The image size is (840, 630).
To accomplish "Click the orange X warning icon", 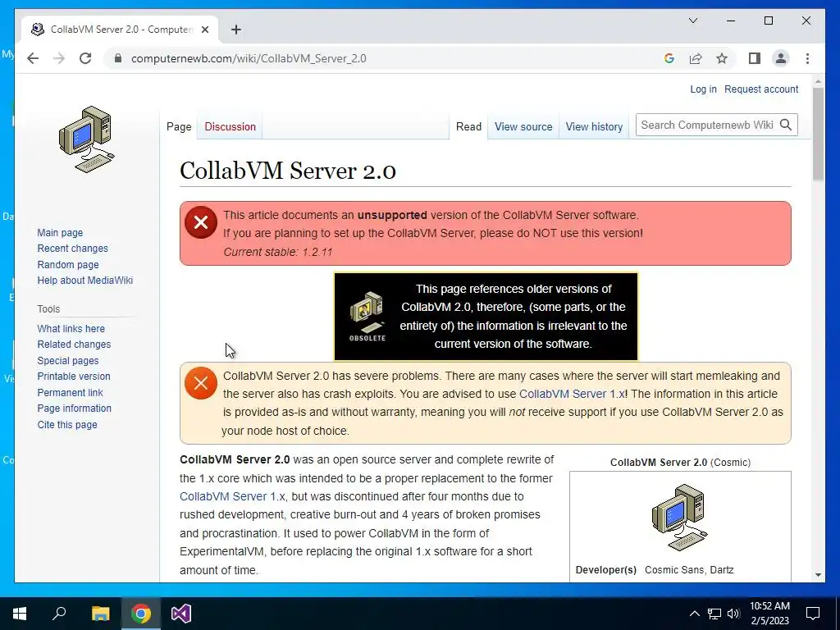I will pos(201,382).
